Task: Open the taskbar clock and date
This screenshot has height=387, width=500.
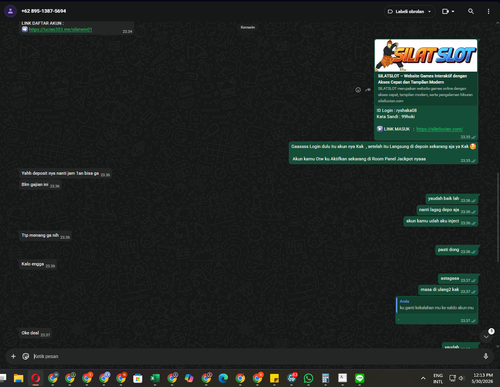Action: (482, 378)
